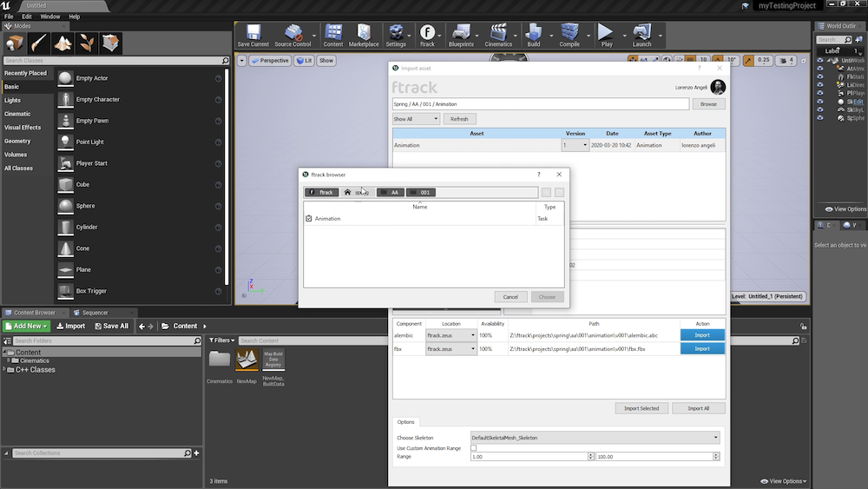Image resolution: width=868 pixels, height=489 pixels.
Task: Click the Build toolbar icon
Action: point(534,36)
